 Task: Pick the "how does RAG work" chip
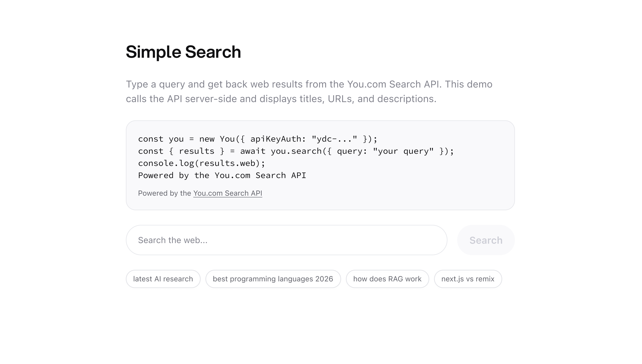click(387, 279)
